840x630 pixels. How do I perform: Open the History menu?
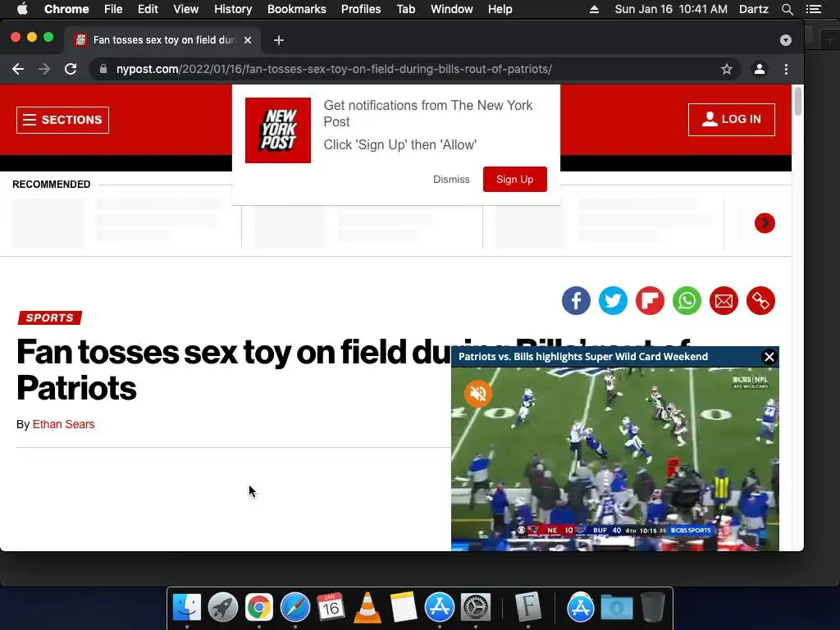pos(233,9)
